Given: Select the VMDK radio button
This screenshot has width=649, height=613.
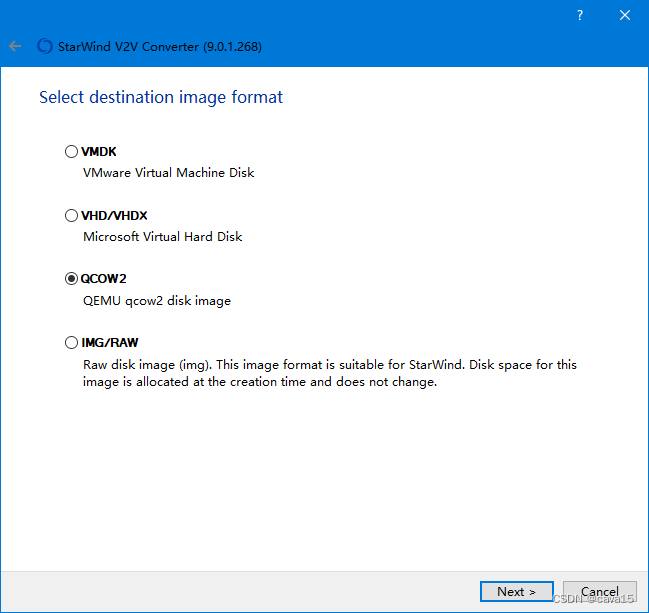Looking at the screenshot, I should coord(71,151).
